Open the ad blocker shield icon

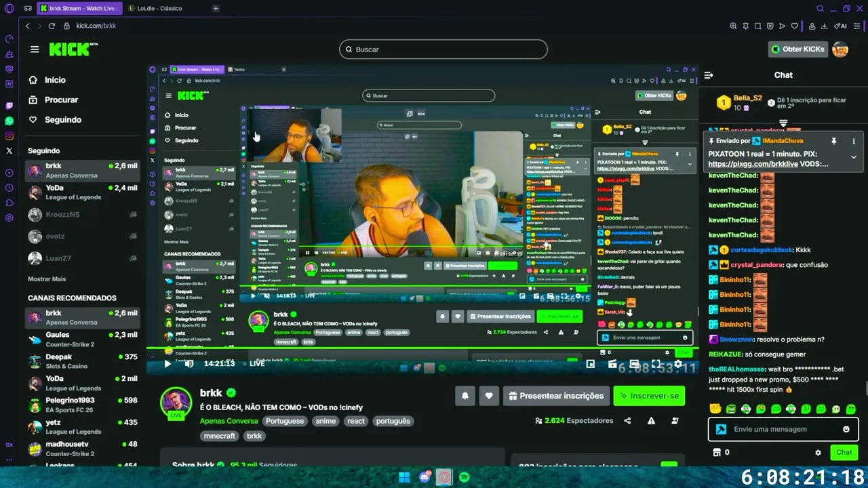(x=770, y=26)
